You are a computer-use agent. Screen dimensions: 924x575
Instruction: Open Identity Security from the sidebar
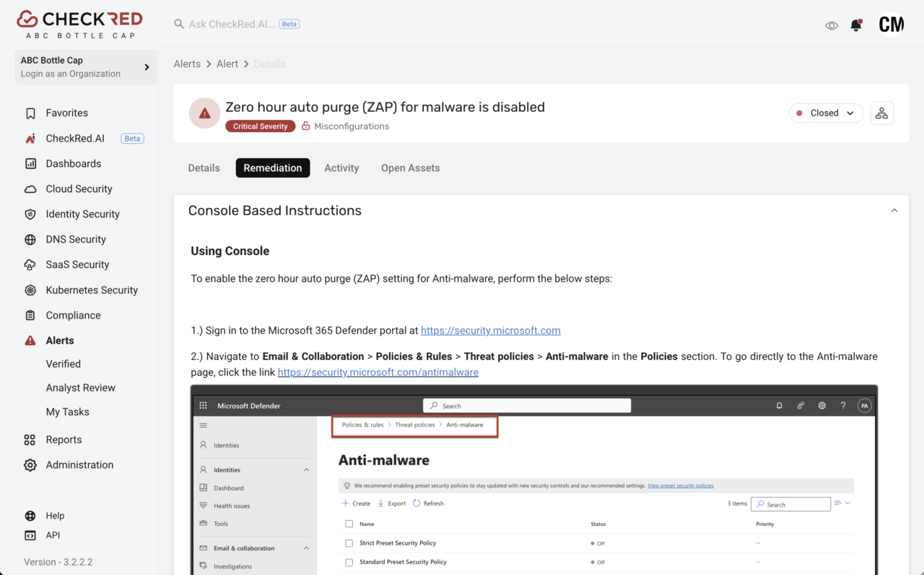point(82,214)
